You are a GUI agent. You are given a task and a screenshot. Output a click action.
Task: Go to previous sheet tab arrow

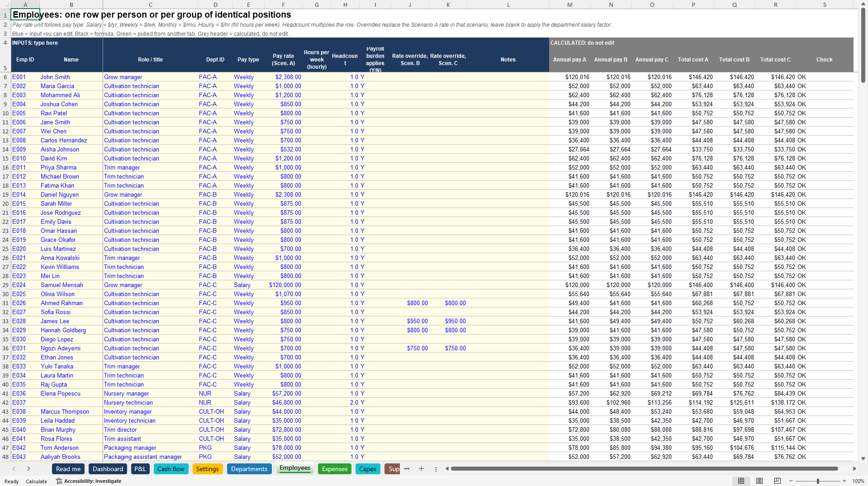14,469
